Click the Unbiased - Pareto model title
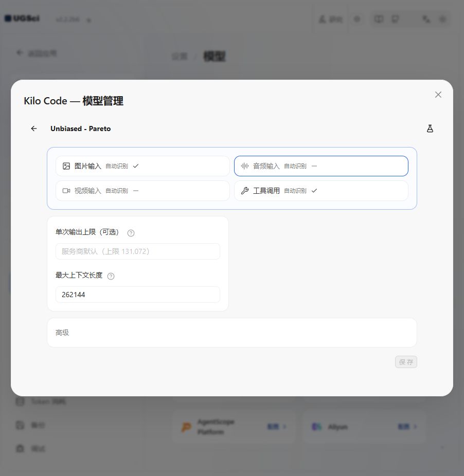This screenshot has height=476, width=464. (x=81, y=129)
